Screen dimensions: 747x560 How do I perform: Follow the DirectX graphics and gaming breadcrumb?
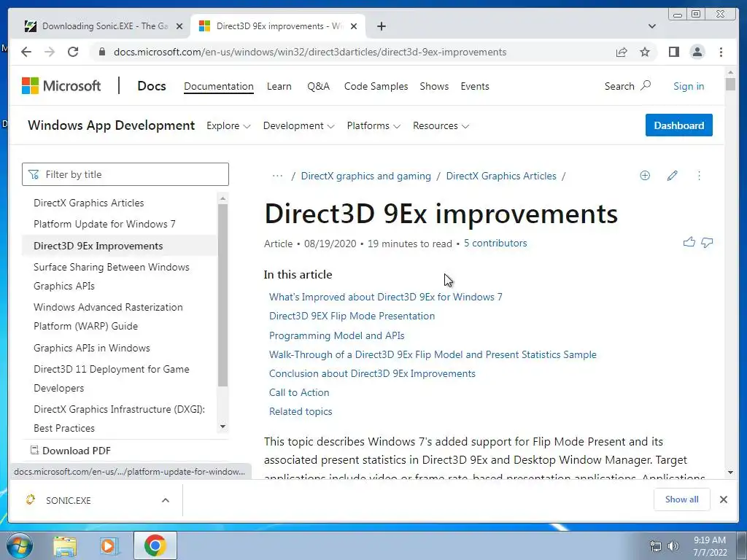click(366, 176)
